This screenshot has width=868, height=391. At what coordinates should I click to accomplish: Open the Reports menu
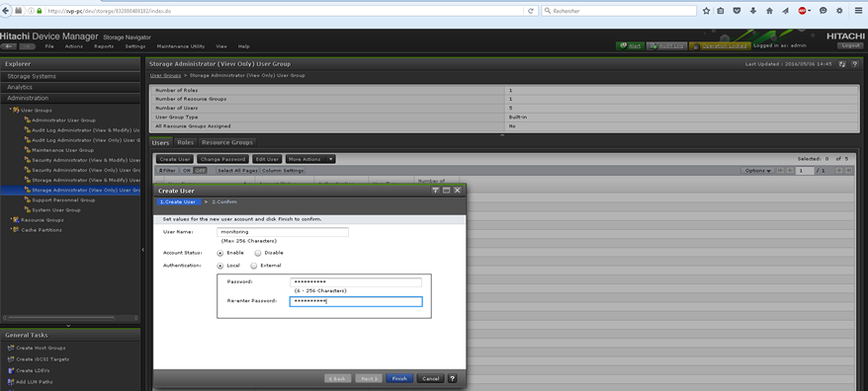coord(104,46)
